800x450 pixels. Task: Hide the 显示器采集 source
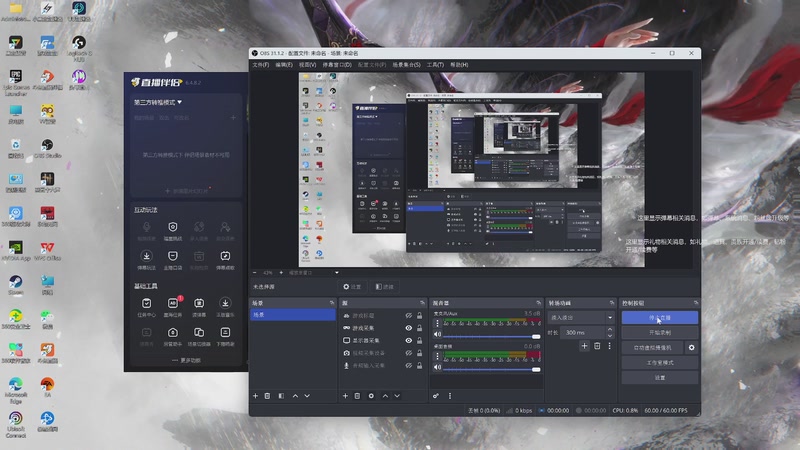pyautogui.click(x=409, y=340)
